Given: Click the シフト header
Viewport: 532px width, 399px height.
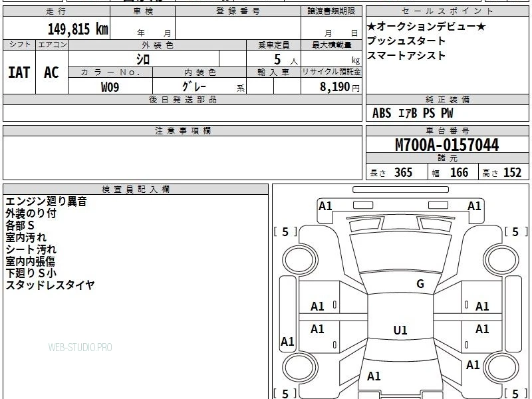Looking at the screenshot, I should (19, 45).
